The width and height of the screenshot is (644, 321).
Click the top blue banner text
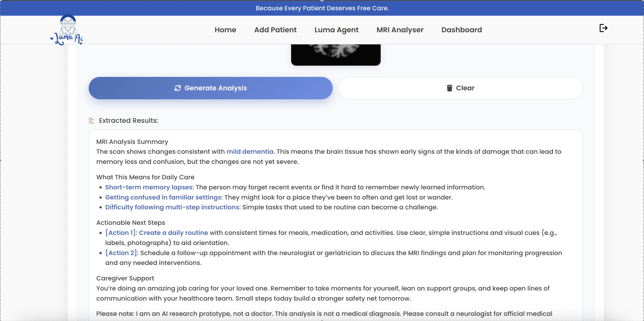(322, 8)
